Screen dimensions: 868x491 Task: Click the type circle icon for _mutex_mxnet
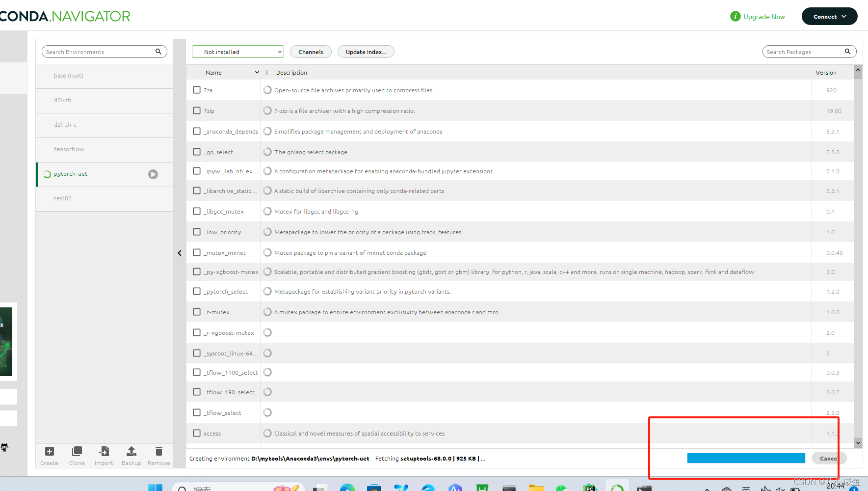click(x=267, y=252)
